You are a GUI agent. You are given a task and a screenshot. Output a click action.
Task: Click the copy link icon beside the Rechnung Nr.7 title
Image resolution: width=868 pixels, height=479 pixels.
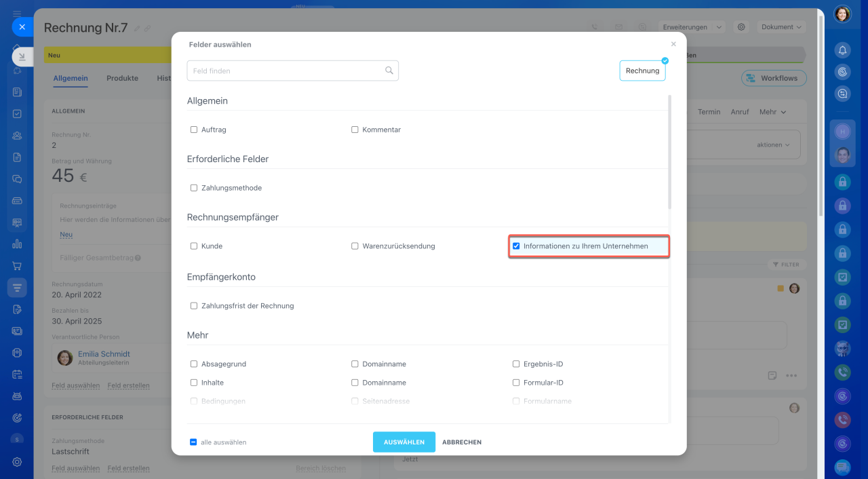(148, 28)
